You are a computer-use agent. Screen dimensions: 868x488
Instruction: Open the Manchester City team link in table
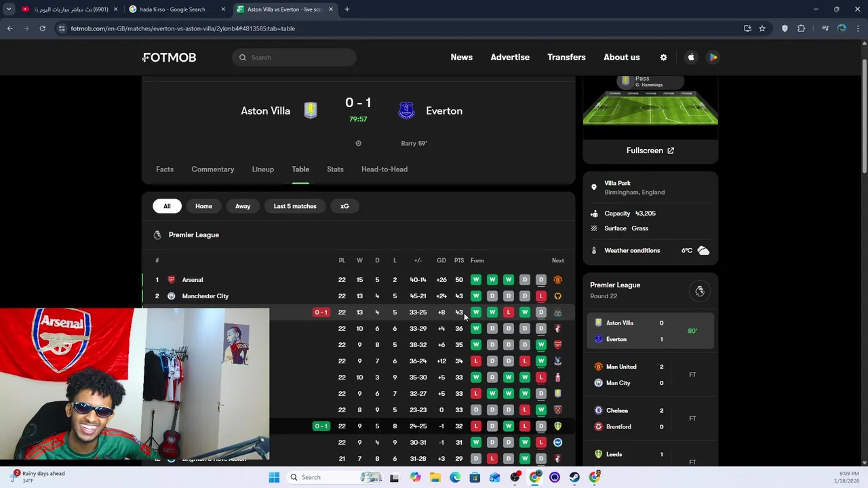(205, 296)
